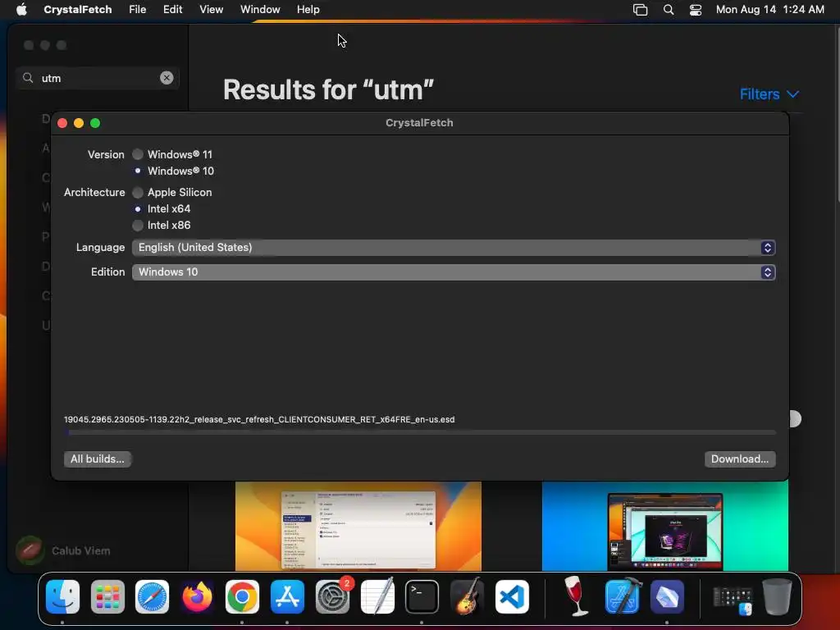Open System Settings with badge in Dock
This screenshot has width=840, height=630.
click(332, 596)
